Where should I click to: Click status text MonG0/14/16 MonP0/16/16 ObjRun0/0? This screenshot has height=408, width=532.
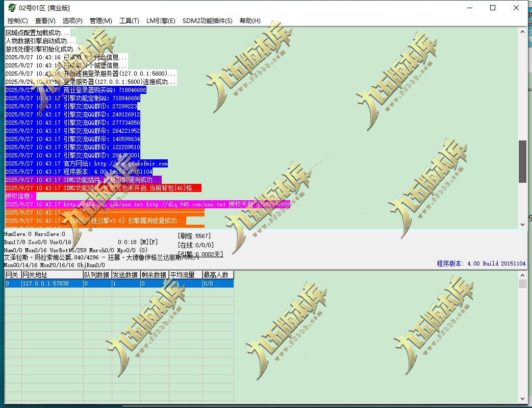tap(55, 265)
